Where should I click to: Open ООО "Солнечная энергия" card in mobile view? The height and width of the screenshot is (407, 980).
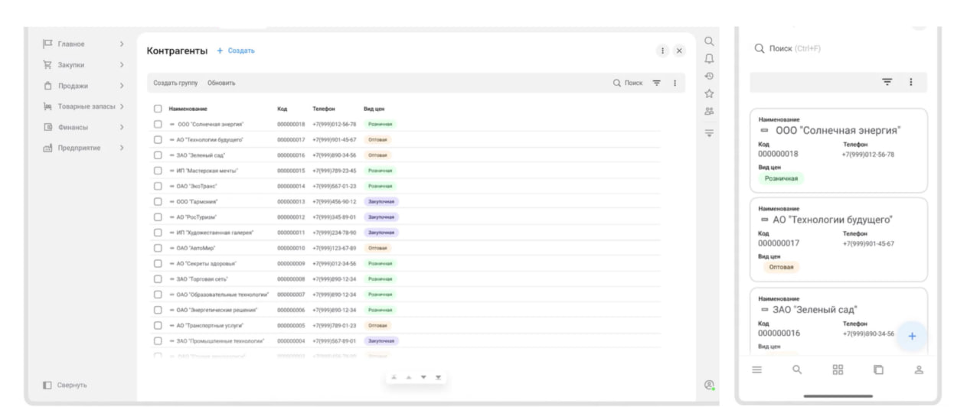(x=838, y=150)
